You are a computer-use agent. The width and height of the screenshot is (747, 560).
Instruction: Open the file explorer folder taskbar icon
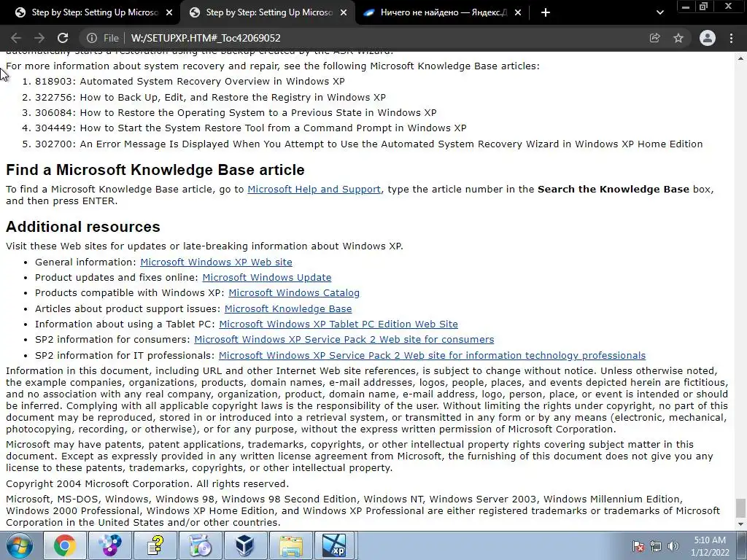click(291, 545)
